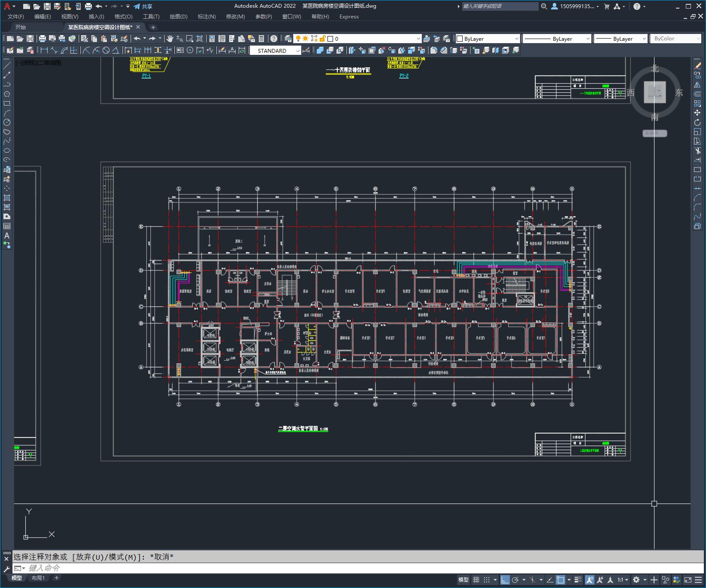The height and width of the screenshot is (588, 706).
Task: Select the Line tool in Draw toolbar
Action: [7, 66]
